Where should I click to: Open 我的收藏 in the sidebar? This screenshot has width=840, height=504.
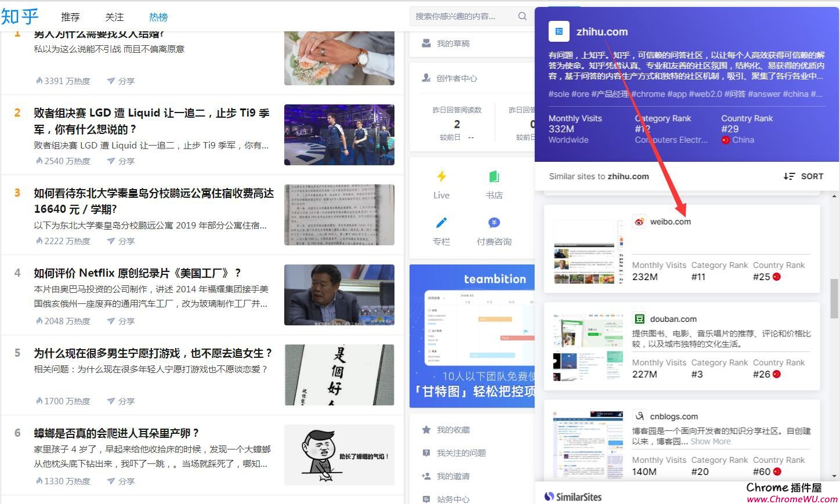[x=453, y=430]
